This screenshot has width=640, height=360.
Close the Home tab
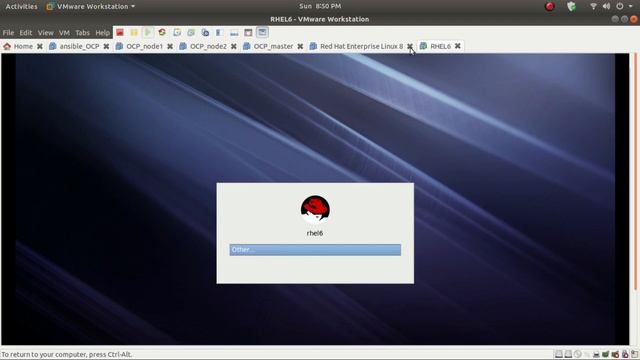click(x=40, y=46)
